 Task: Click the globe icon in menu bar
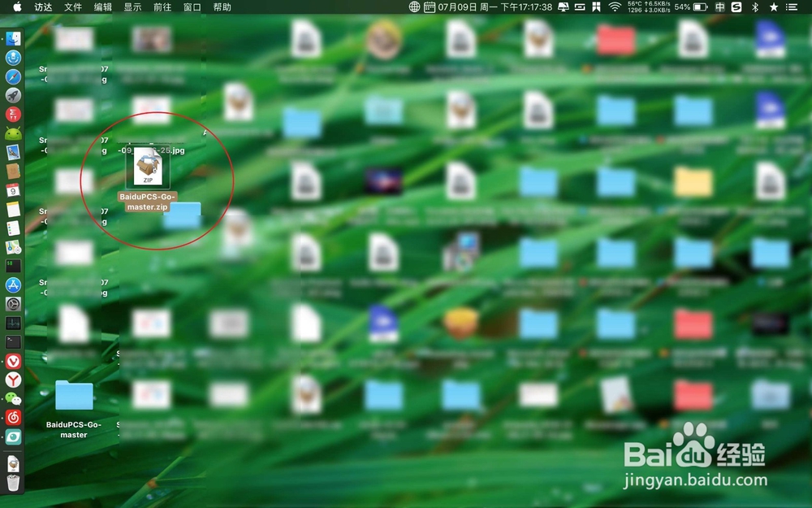tap(414, 7)
